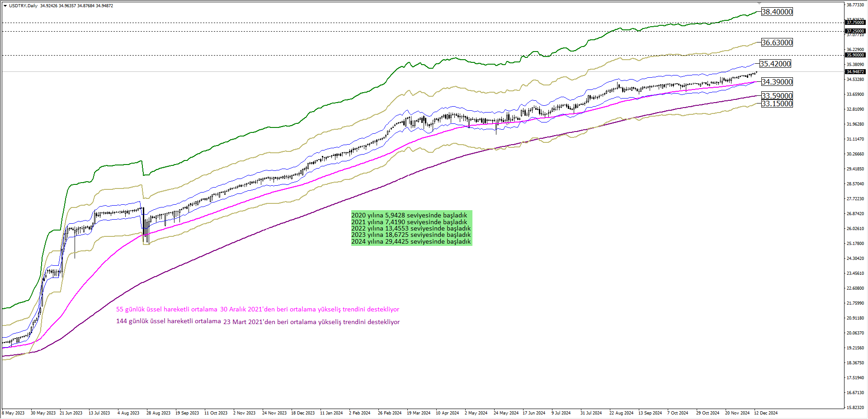Click the 7 Oct 2024 date label
The width and height of the screenshot is (868, 419).
pyautogui.click(x=678, y=413)
